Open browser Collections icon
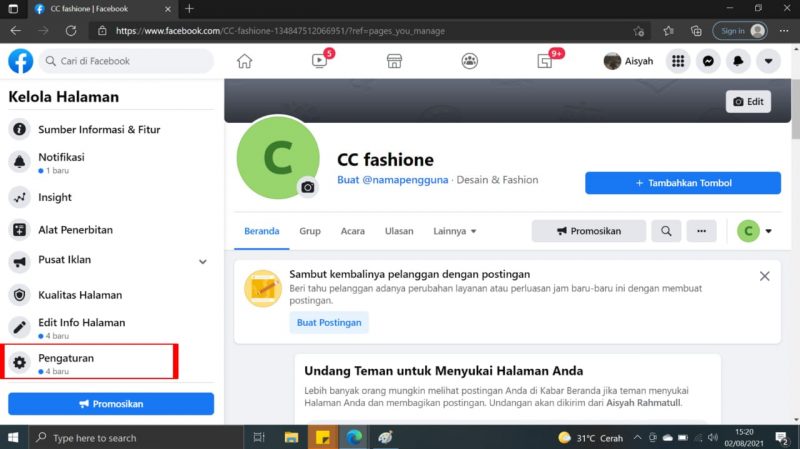Viewport: 800px width, 449px height. click(696, 31)
